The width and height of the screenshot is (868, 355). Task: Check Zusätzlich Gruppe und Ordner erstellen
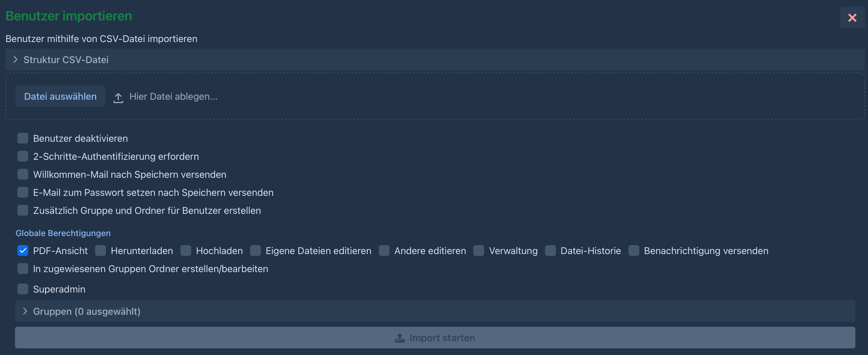click(x=23, y=210)
